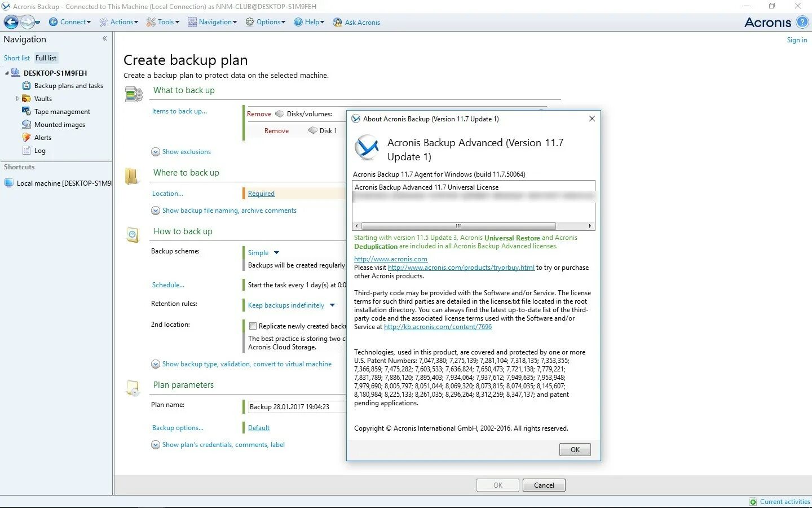Open kb.acronis.com/content/7696 link
Image resolution: width=812 pixels, height=508 pixels.
click(x=438, y=327)
